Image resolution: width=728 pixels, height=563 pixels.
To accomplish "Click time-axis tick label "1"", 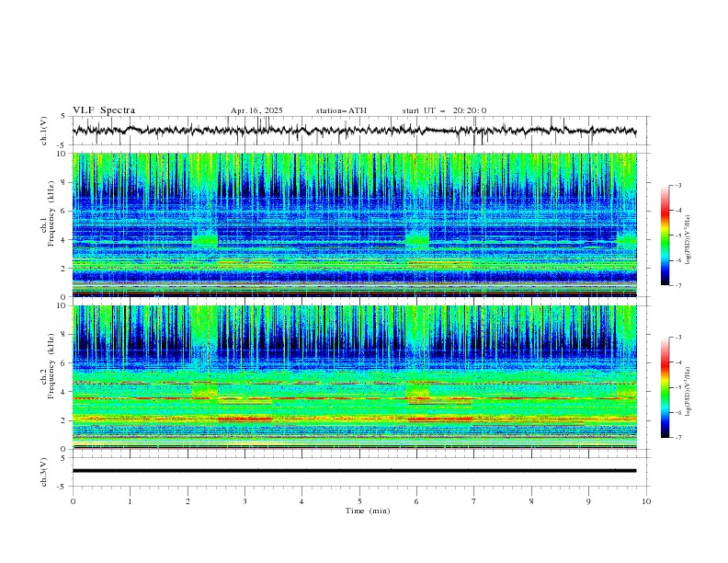I will pyautogui.click(x=130, y=501).
